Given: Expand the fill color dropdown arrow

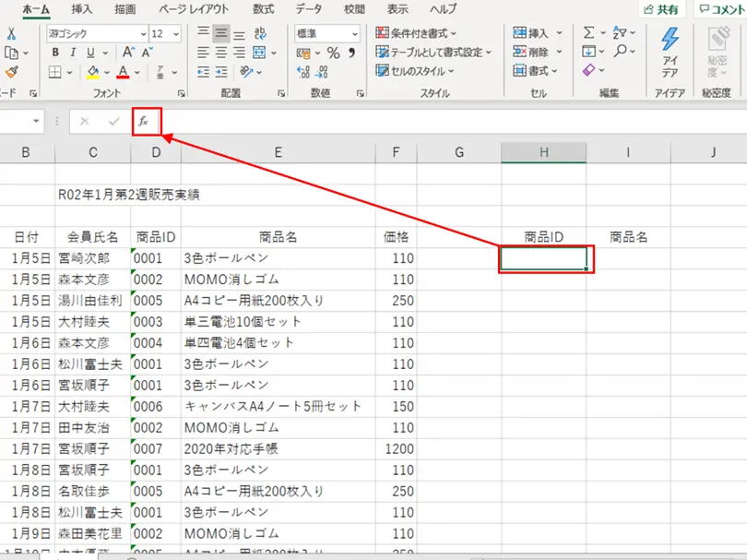Looking at the screenshot, I should coord(107,72).
